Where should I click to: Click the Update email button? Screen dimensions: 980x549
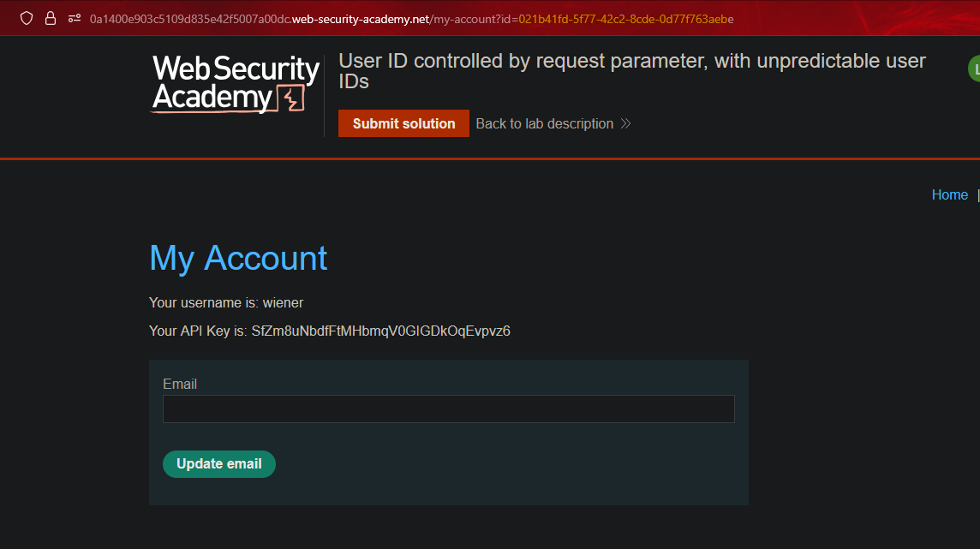(219, 463)
